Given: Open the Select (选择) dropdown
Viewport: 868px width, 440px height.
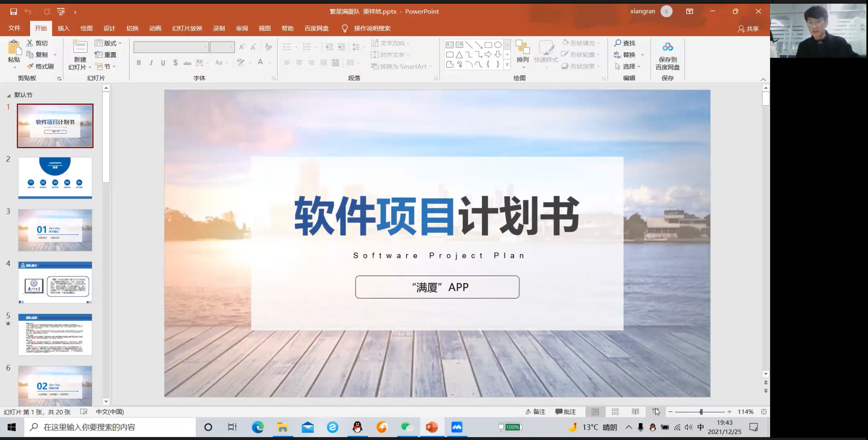Looking at the screenshot, I should coord(628,67).
